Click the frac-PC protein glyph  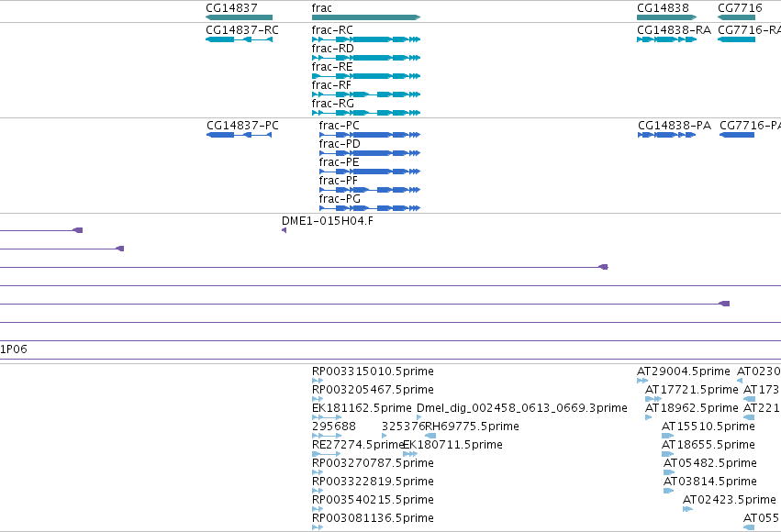click(370, 135)
